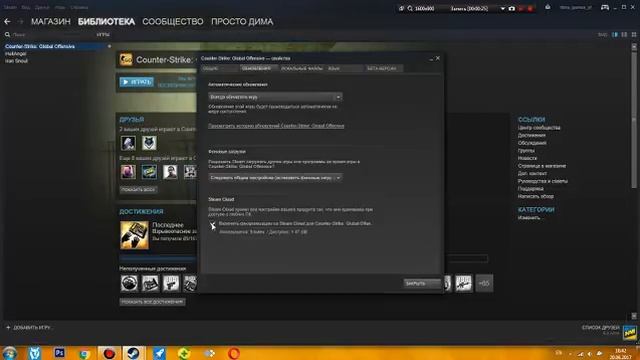The width and height of the screenshot is (640, 360).
Task: Open the blue rocket app in taskbar
Action: [x=159, y=353]
